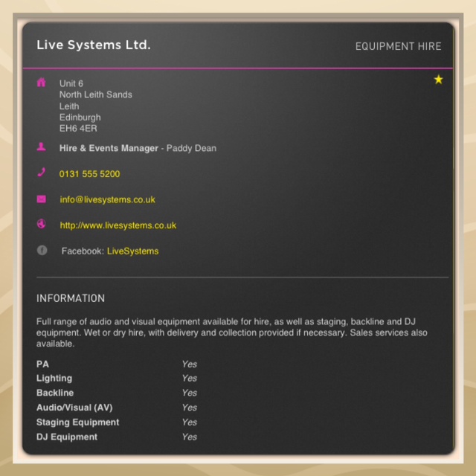Click the Lighting row label
This screenshot has width=476, height=476.
pyautogui.click(x=54, y=379)
